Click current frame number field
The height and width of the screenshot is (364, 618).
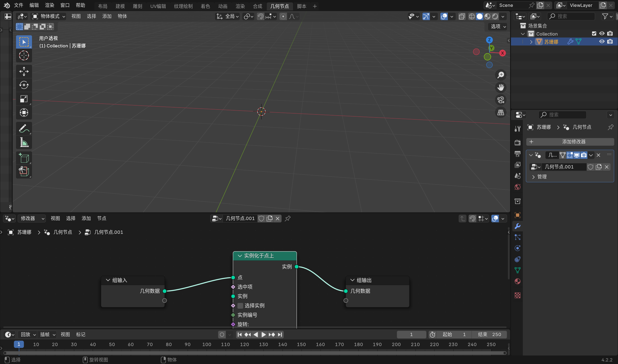click(x=411, y=334)
